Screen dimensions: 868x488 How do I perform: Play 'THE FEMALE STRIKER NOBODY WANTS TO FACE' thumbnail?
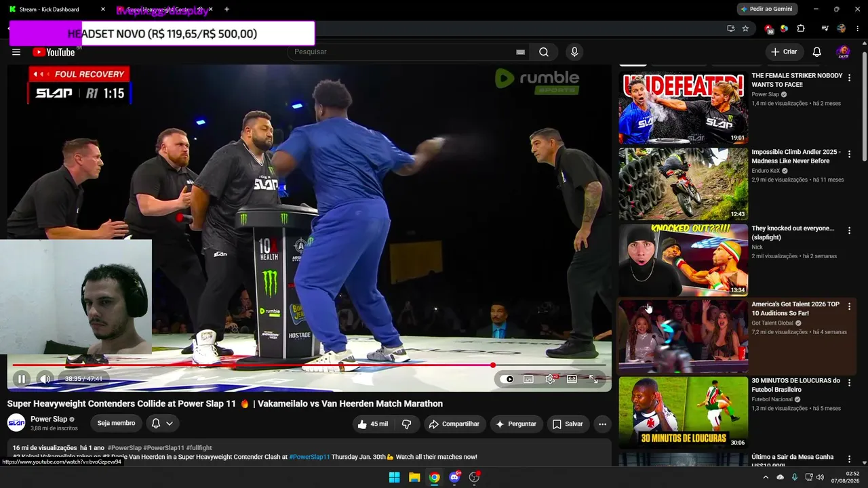pyautogui.click(x=683, y=108)
